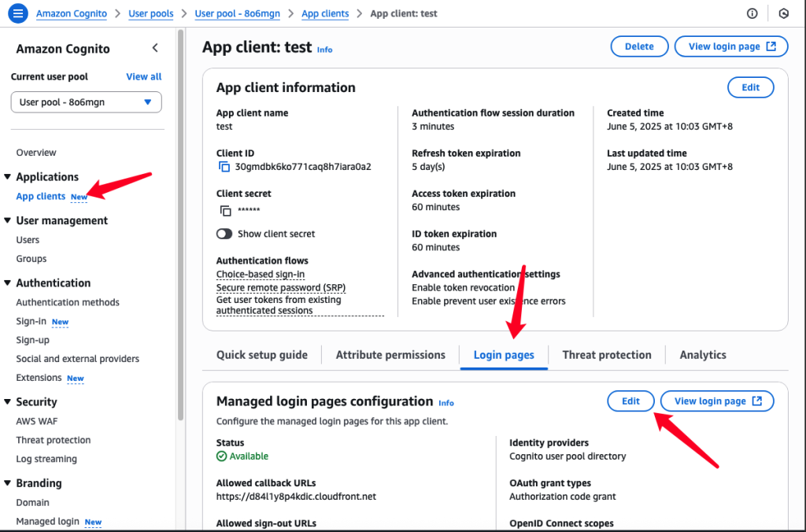Open the Analytics tab
This screenshot has width=806, height=532.
tap(703, 355)
